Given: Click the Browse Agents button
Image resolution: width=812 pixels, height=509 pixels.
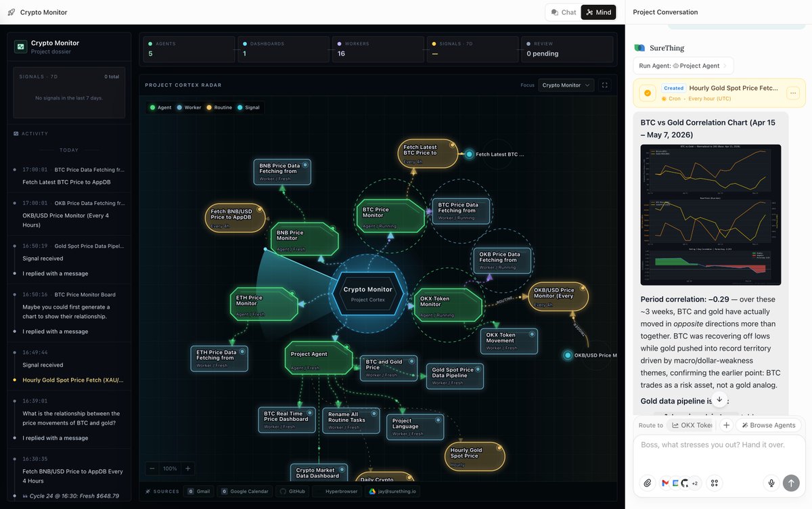Looking at the screenshot, I should 769,425.
